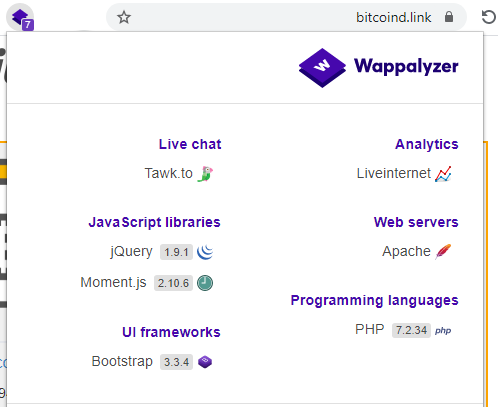Click the jQuery swirl logo icon
This screenshot has width=498, height=407.
[205, 252]
